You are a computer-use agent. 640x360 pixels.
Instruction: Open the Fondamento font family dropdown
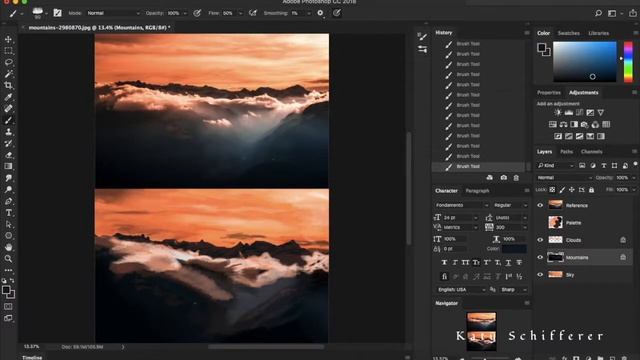[461, 205]
